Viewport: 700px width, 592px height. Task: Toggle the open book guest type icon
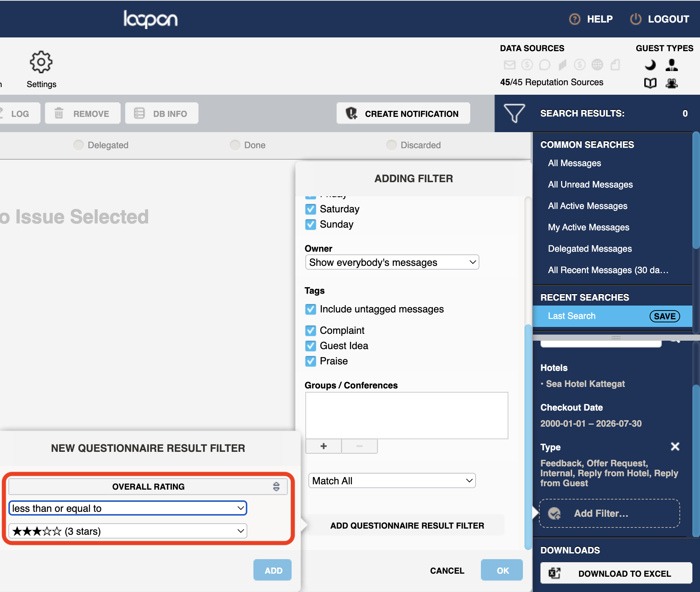pos(650,83)
